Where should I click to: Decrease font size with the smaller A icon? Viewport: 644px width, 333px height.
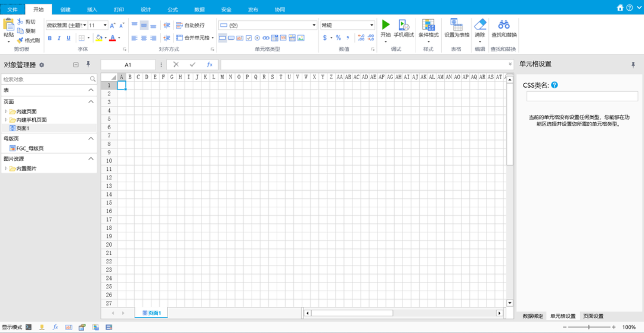tap(122, 26)
